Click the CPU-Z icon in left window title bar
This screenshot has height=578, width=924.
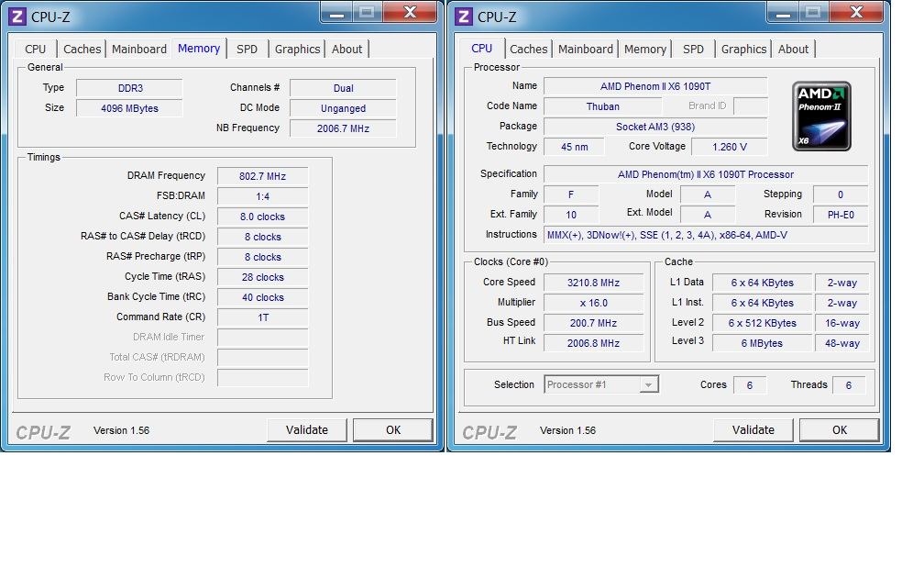coord(17,17)
